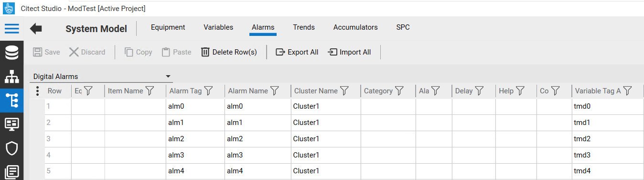The image size is (644, 180).
Task: Switch to the Trends tab
Action: click(304, 27)
